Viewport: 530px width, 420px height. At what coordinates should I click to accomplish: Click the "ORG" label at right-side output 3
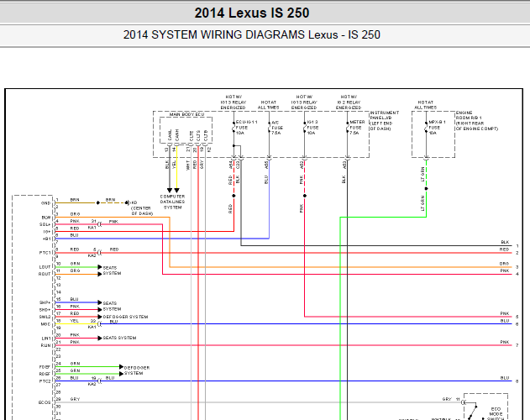pyautogui.click(x=504, y=264)
